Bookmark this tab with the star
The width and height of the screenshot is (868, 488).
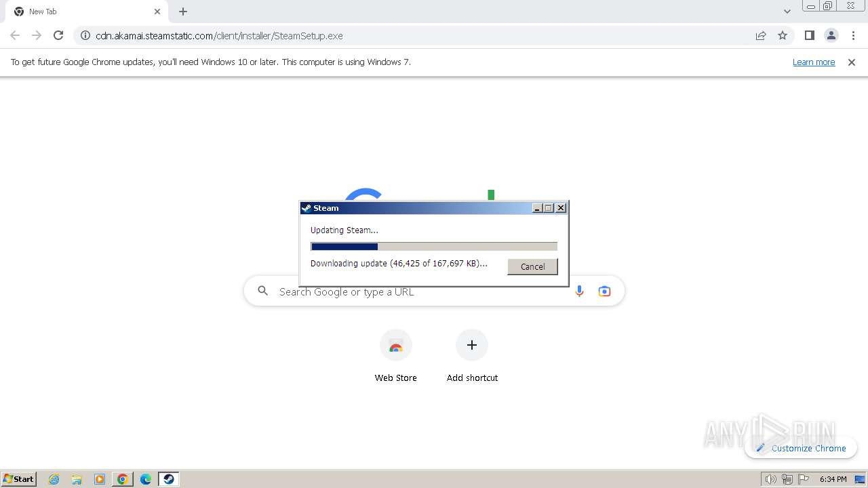(783, 35)
